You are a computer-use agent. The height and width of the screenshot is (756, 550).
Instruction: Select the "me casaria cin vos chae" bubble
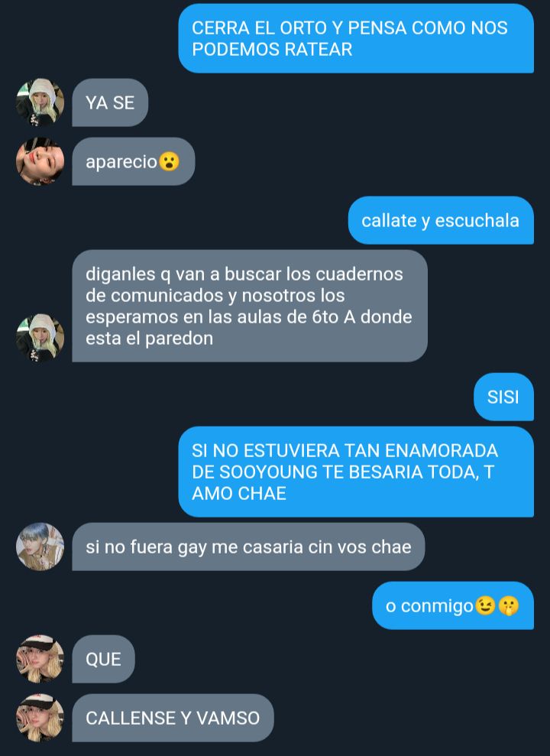coord(248,547)
